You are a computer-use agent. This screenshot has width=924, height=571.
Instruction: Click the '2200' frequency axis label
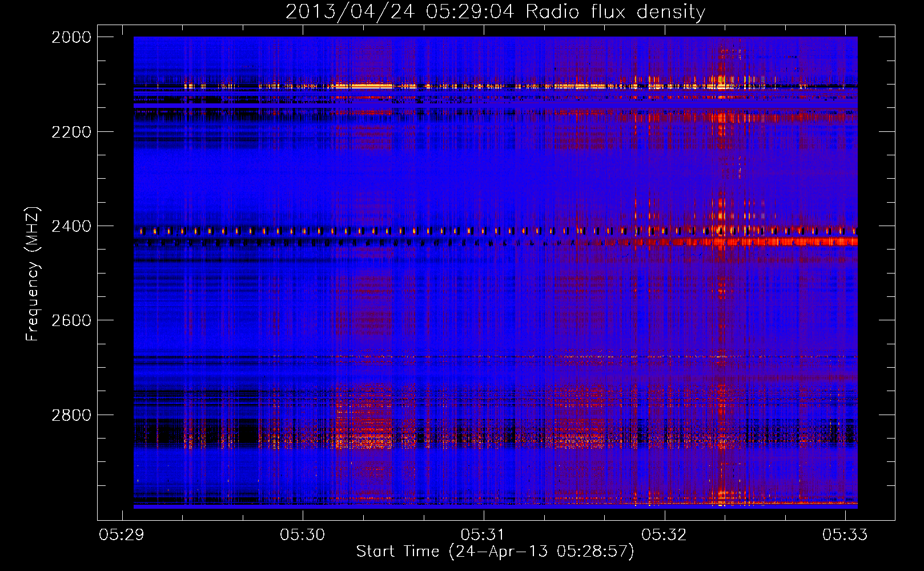71,132
